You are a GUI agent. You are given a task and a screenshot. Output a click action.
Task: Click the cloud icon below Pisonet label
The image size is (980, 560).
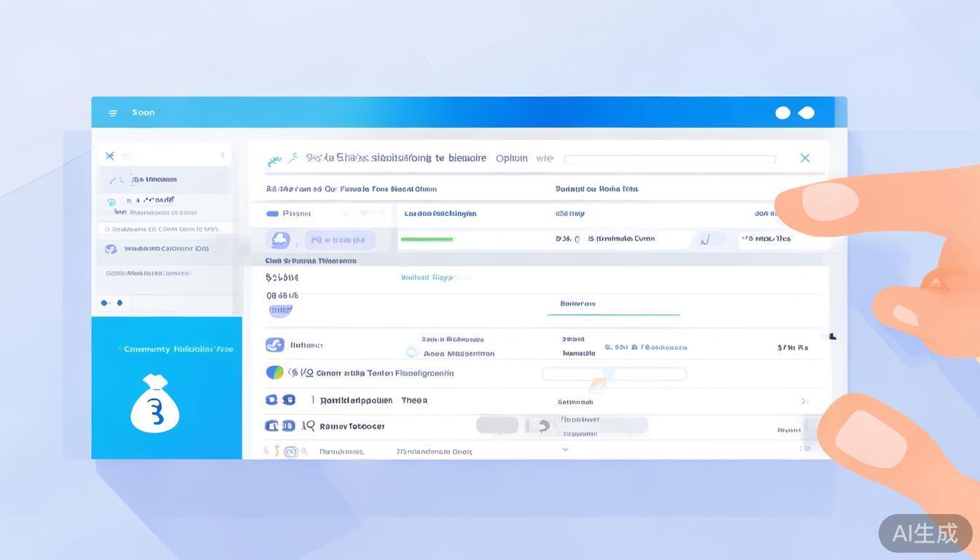tap(280, 240)
